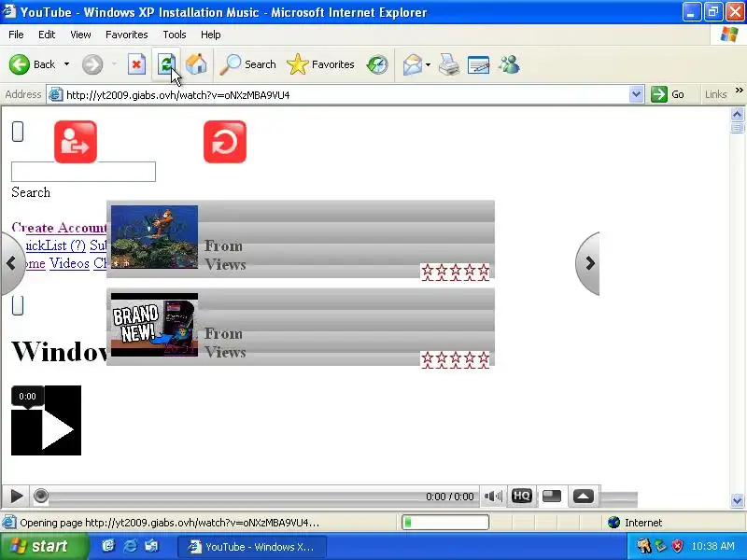Open the Favorites menu

click(127, 35)
